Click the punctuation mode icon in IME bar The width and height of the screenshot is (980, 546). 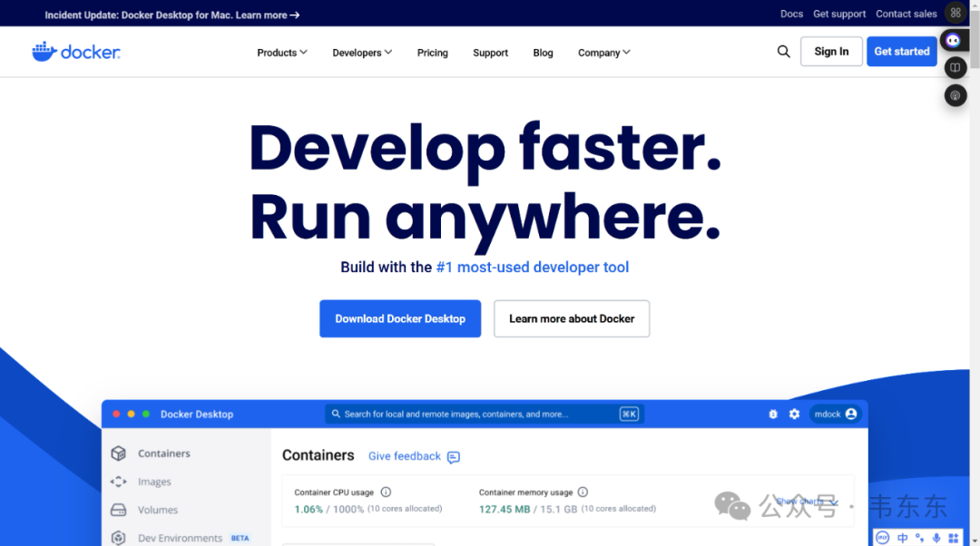pos(919,538)
